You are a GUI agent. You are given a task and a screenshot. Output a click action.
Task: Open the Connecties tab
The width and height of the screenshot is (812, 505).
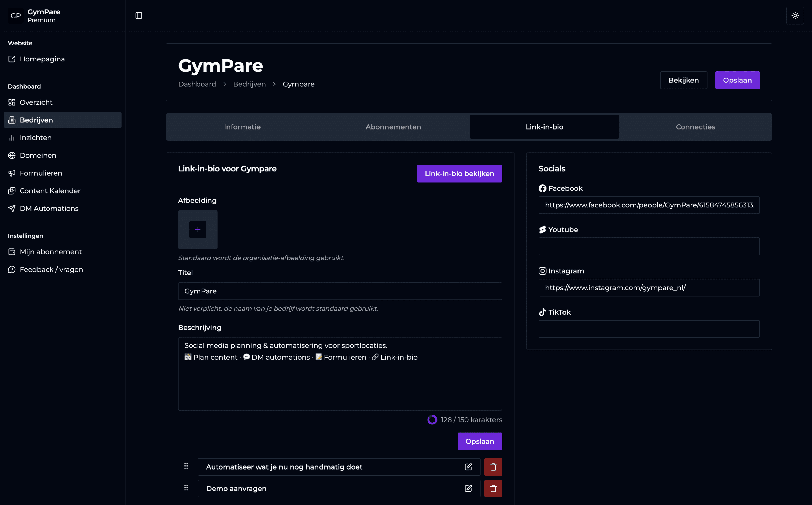(x=695, y=127)
